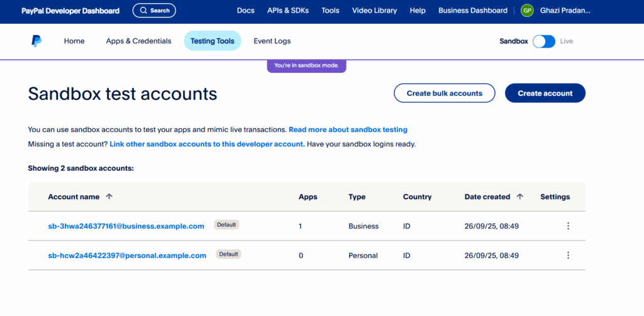Open sb-hcw2a46422397@personal.example.com account

click(127, 256)
